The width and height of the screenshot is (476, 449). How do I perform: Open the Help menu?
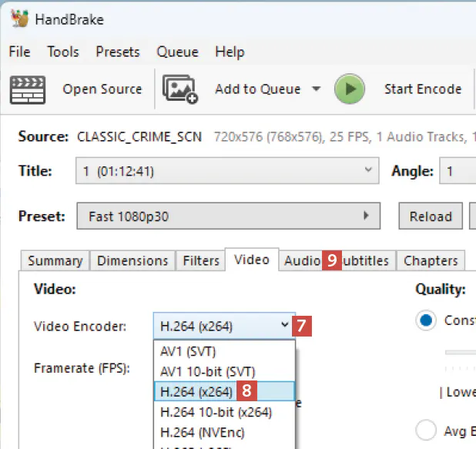tap(230, 52)
